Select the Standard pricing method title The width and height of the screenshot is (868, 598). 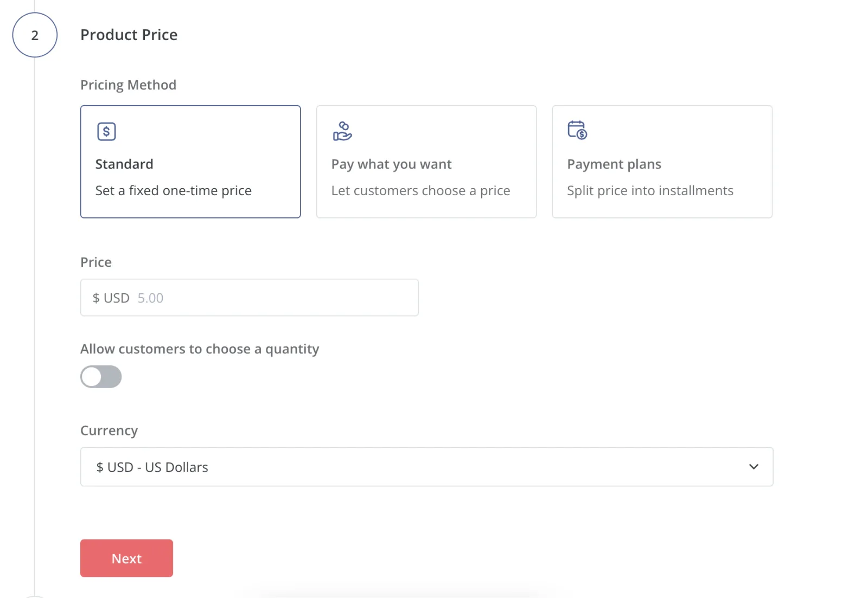pos(124,164)
